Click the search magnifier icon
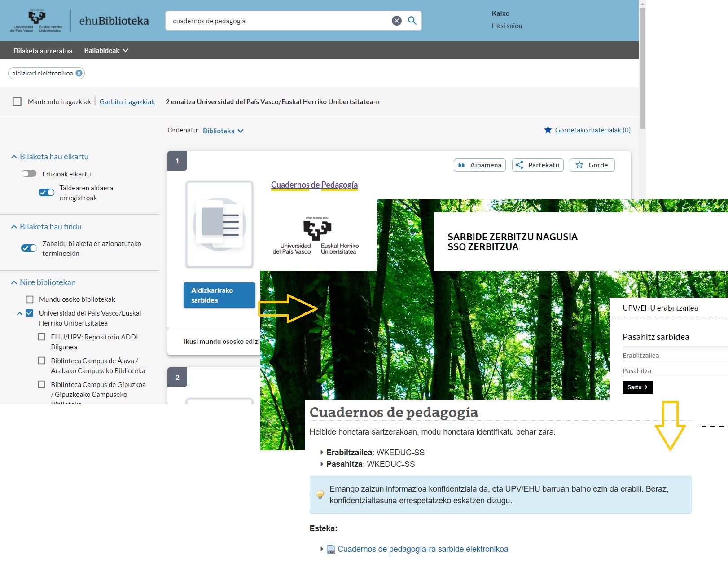 click(412, 21)
